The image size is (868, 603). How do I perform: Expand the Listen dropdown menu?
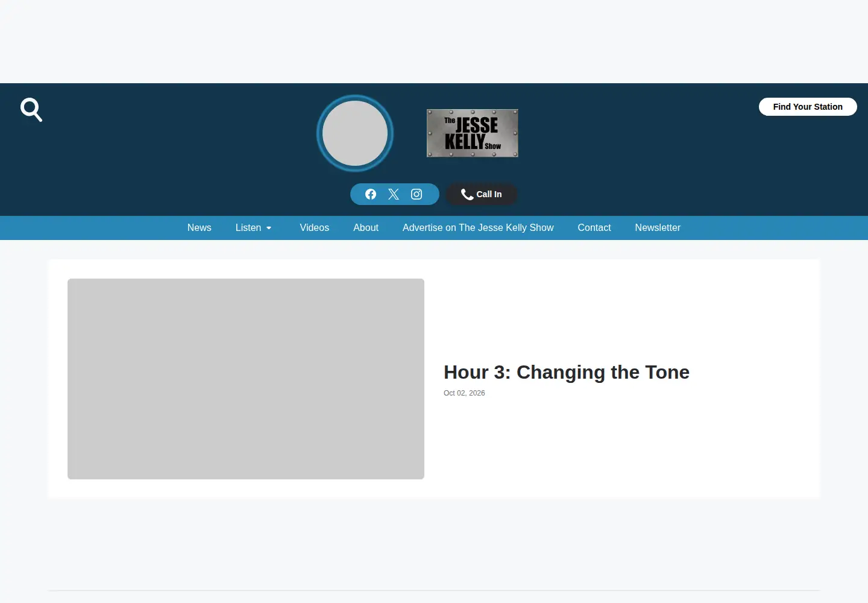click(x=254, y=228)
